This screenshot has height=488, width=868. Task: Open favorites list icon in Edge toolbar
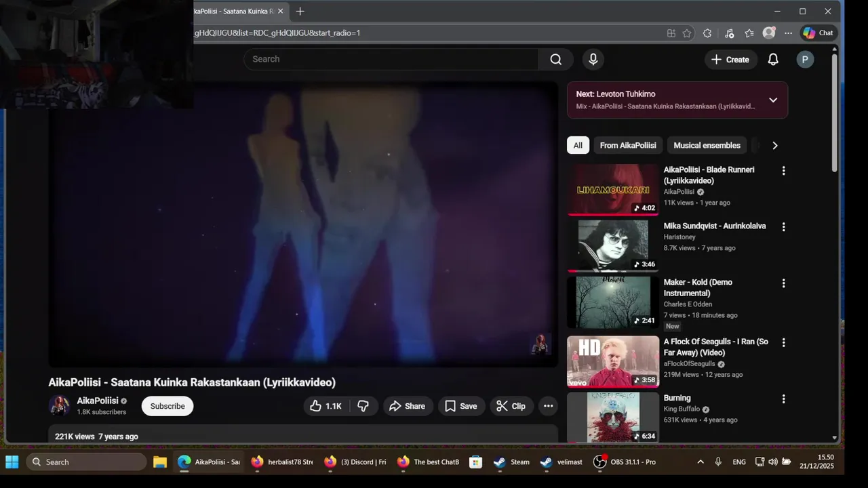click(749, 33)
